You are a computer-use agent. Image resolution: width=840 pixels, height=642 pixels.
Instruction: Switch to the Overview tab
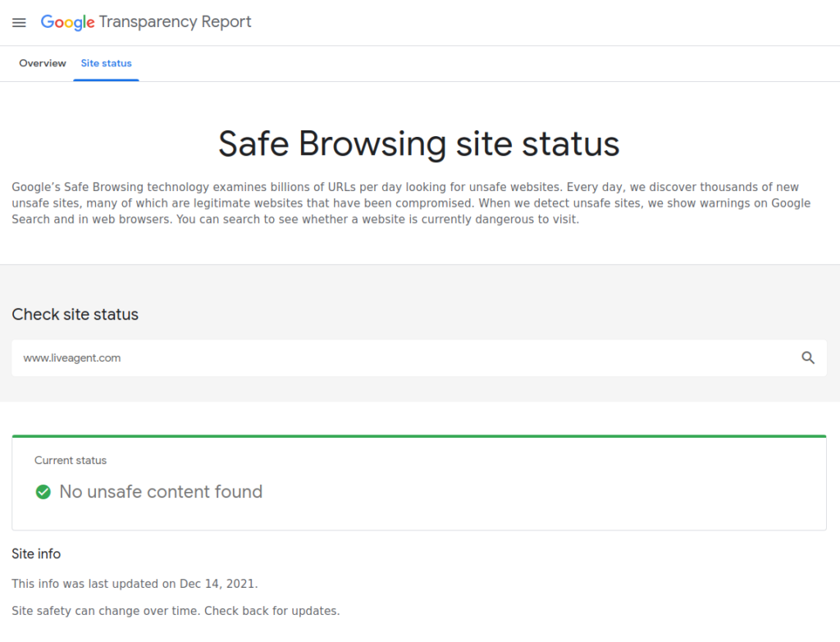(x=42, y=63)
